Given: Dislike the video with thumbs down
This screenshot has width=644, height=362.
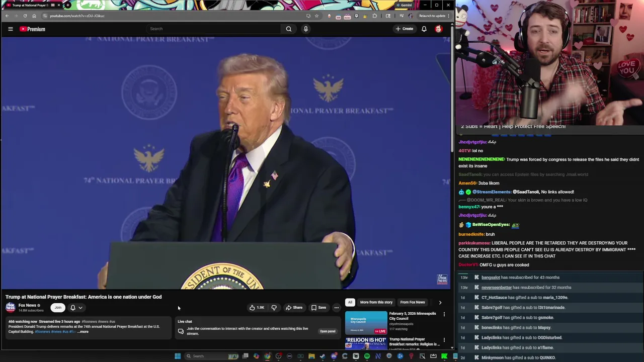Looking at the screenshot, I should (274, 308).
